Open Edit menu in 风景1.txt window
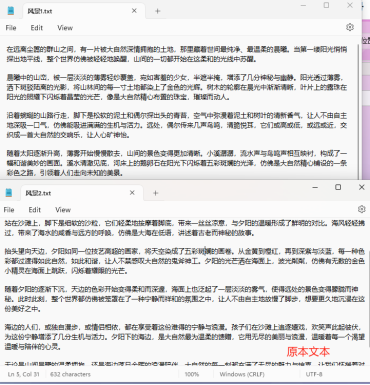This screenshot has height=385, width=370. pyautogui.click(x=37, y=28)
